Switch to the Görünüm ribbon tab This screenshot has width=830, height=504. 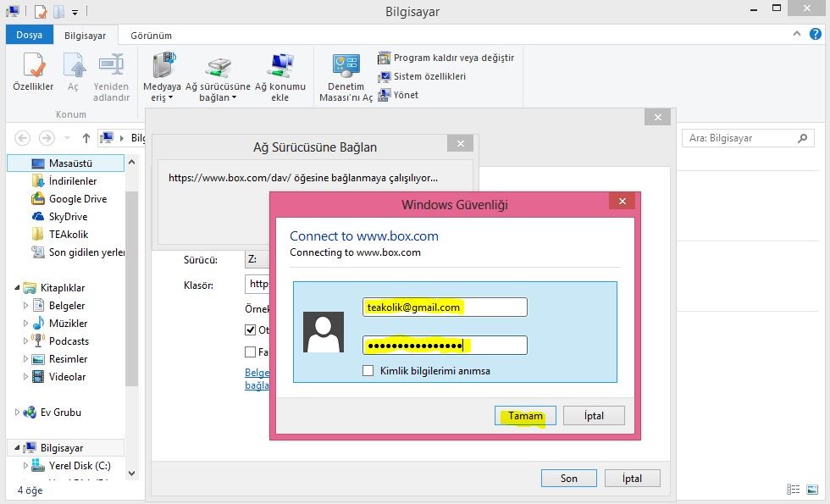point(151,35)
